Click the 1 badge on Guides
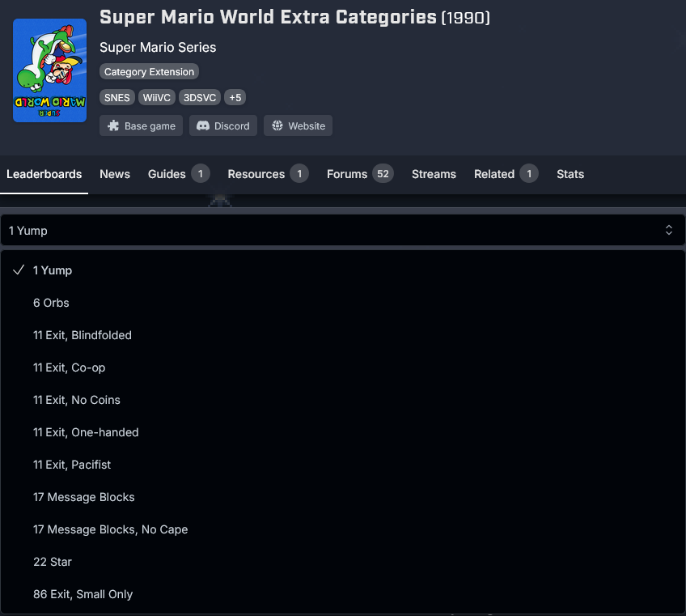The height and width of the screenshot is (616, 686). pyautogui.click(x=201, y=174)
